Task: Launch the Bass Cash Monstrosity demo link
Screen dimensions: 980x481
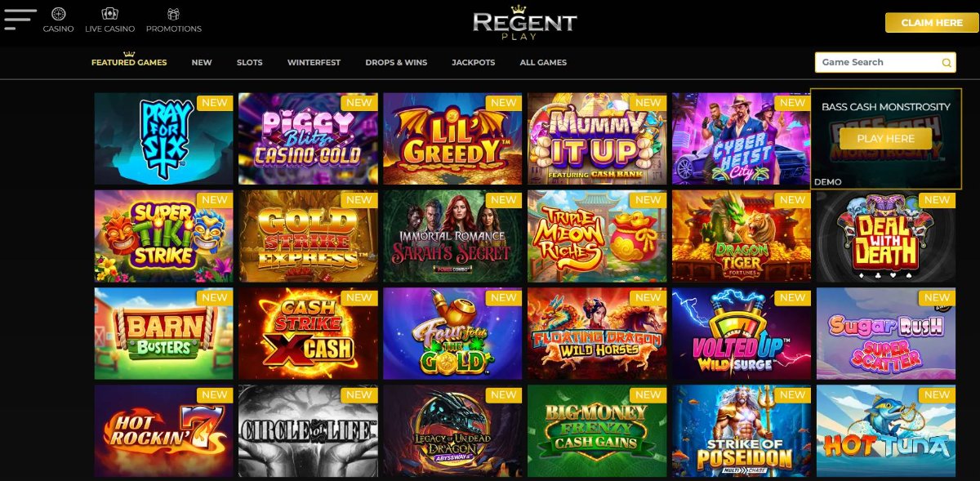Action: coord(828,181)
